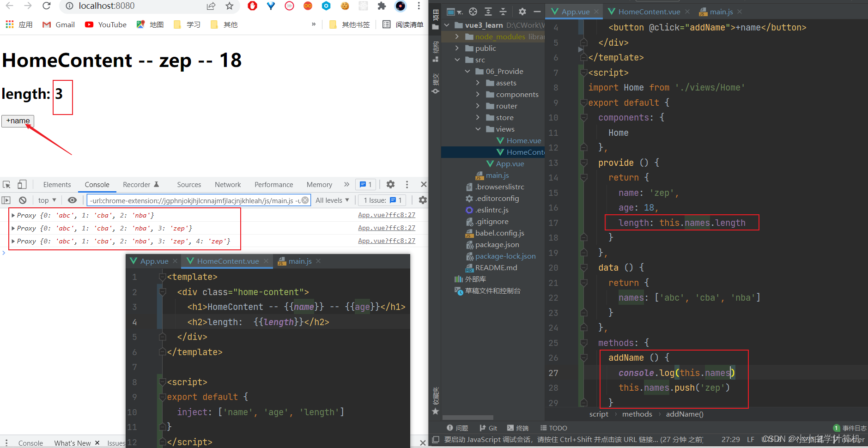This screenshot has width=868, height=448.
Task: Open the top execution context dropdown
Action: pos(47,200)
